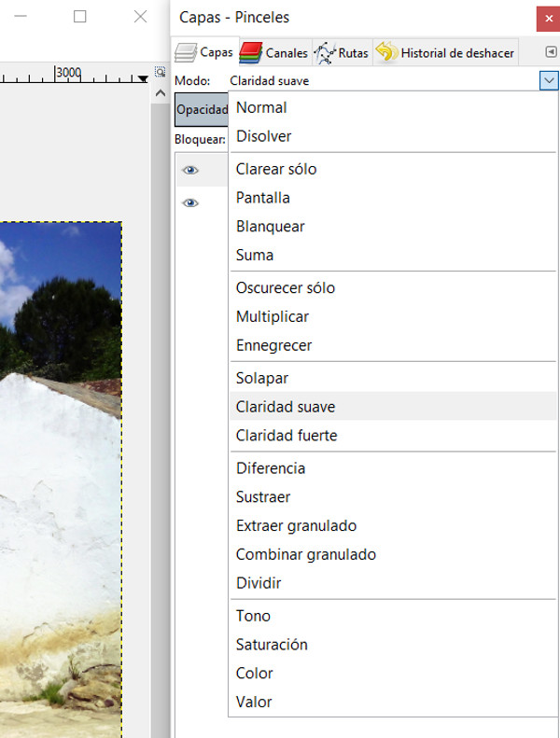Toggle visibility eye of the second layer
This screenshot has width=560, height=738.
click(x=190, y=202)
